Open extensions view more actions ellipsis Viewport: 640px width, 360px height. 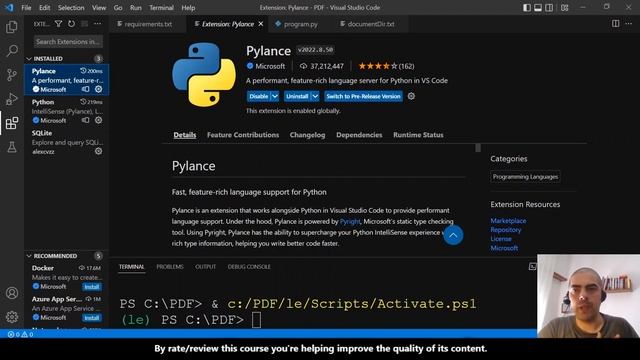[x=98, y=24]
